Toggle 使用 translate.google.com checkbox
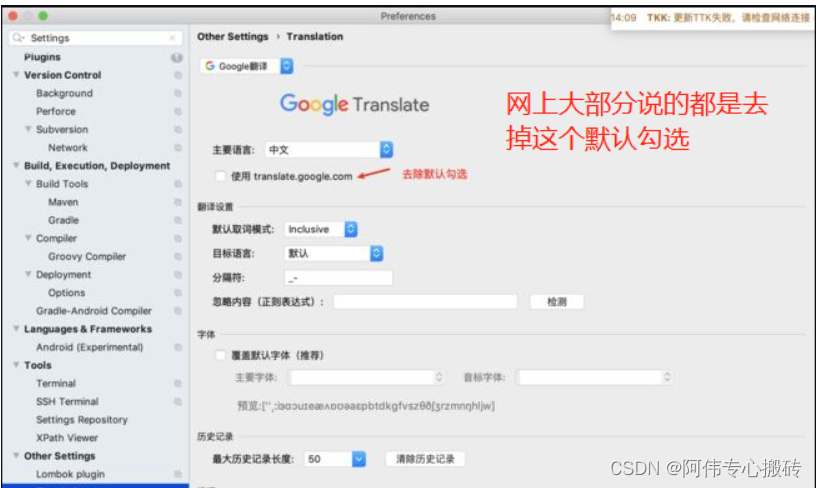The height and width of the screenshot is (488, 817). pos(220,176)
